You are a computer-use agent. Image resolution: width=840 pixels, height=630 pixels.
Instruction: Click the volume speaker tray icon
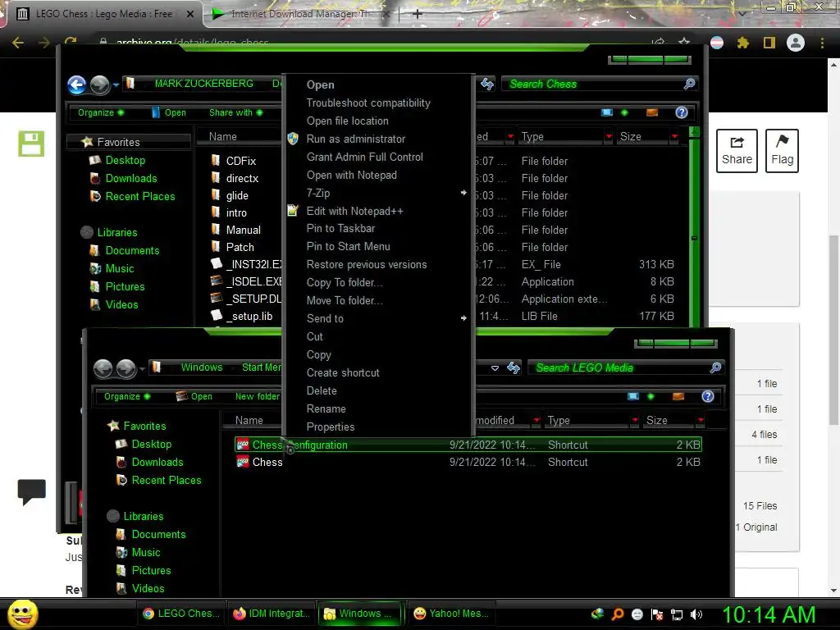pos(696,614)
